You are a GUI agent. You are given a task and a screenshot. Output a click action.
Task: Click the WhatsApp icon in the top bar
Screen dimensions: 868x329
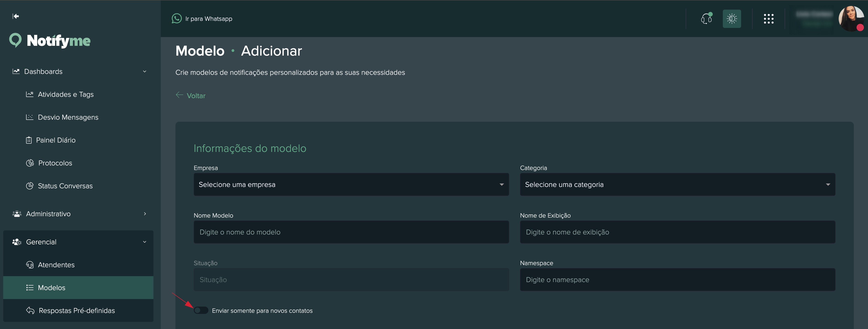[177, 19]
